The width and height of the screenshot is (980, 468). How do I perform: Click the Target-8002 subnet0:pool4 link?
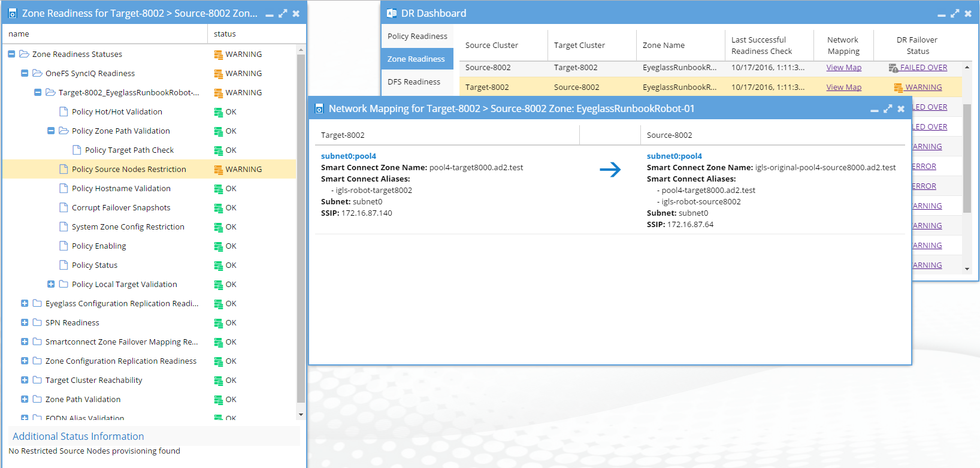349,156
